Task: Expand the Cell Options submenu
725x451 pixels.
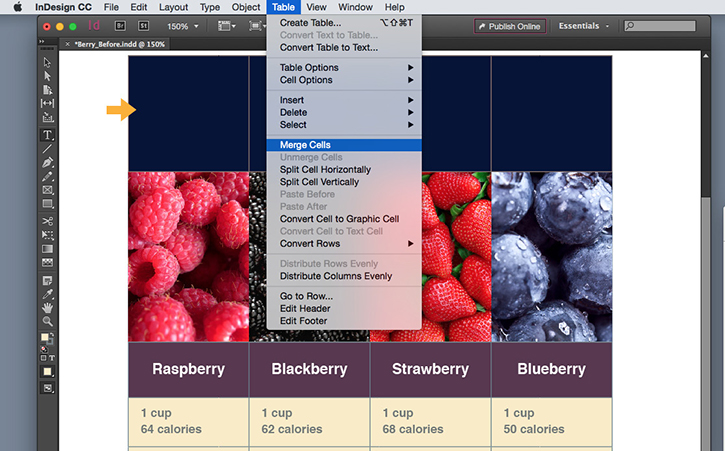Action: (x=344, y=80)
